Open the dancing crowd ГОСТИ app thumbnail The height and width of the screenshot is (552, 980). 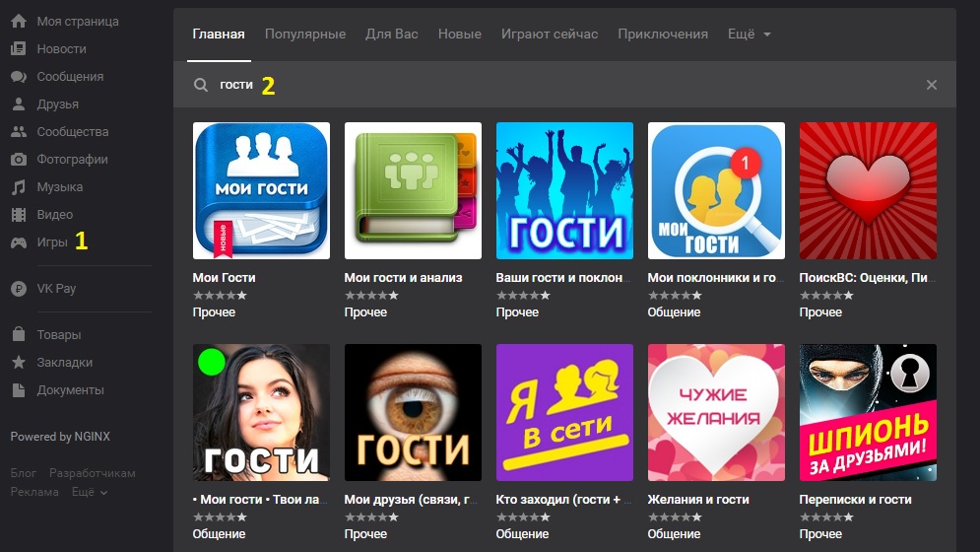564,190
